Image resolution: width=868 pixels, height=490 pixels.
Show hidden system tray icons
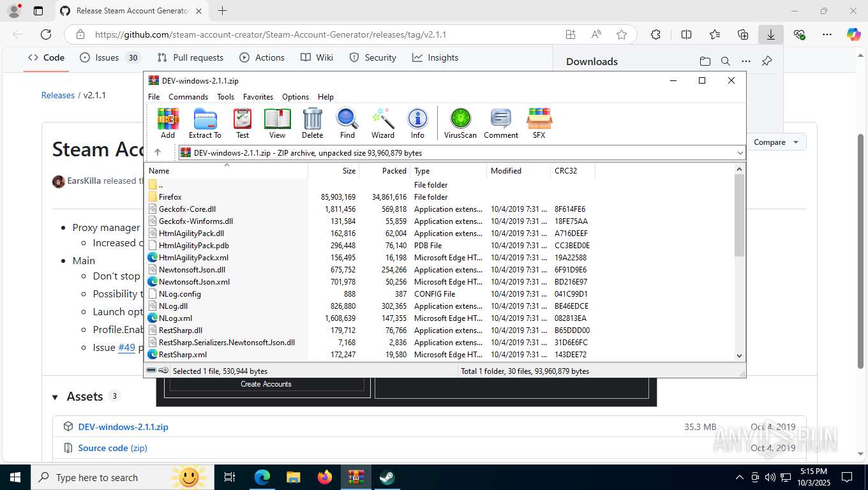740,477
